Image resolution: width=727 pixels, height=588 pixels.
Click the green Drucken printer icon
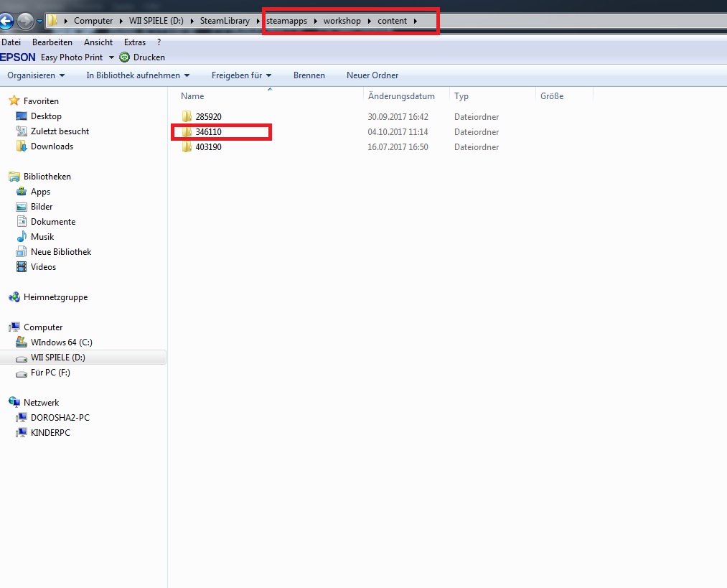[124, 57]
